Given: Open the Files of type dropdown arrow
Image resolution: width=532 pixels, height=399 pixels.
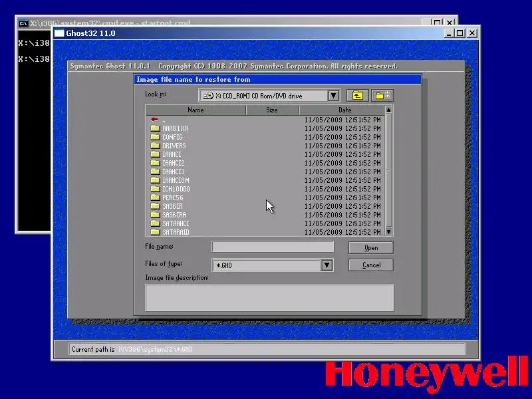Looking at the screenshot, I should coord(327,265).
